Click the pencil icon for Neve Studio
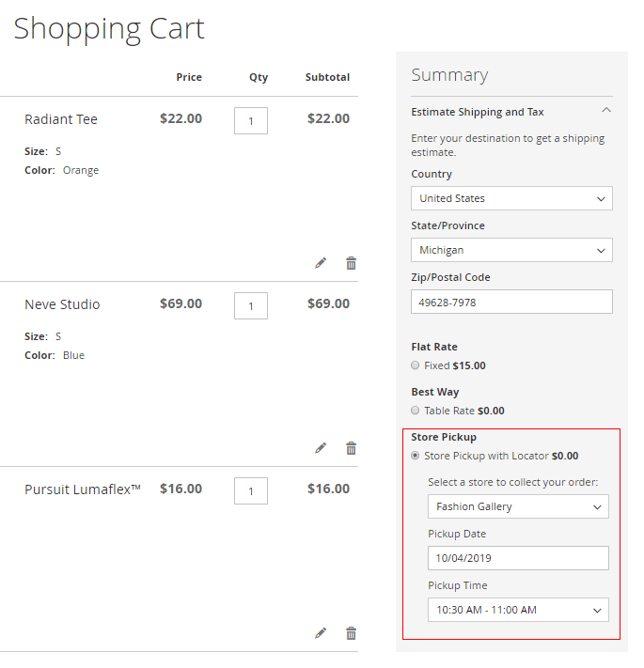 pyautogui.click(x=321, y=448)
